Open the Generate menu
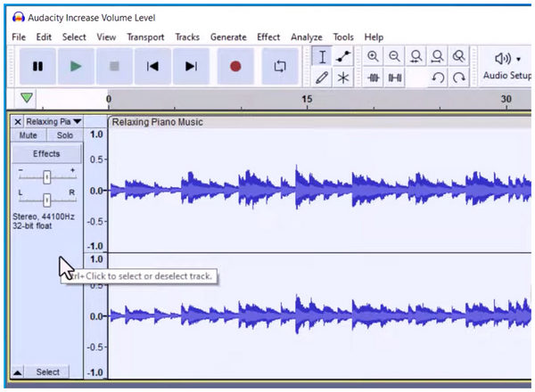 click(228, 37)
